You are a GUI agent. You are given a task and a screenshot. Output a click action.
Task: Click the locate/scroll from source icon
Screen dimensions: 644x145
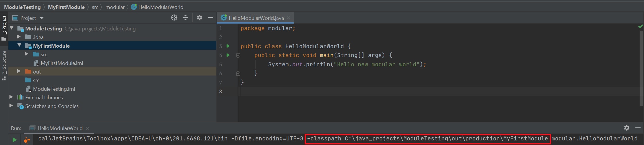[174, 18]
